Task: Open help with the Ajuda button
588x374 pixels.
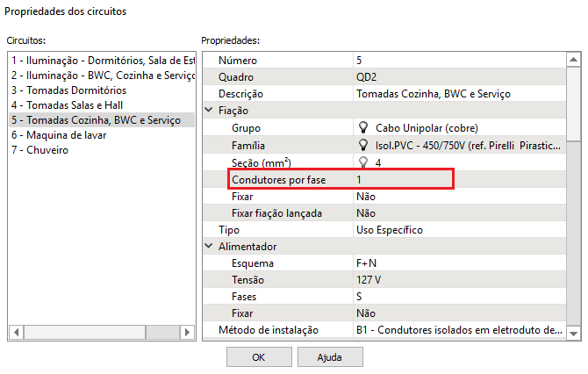Action: click(x=329, y=357)
